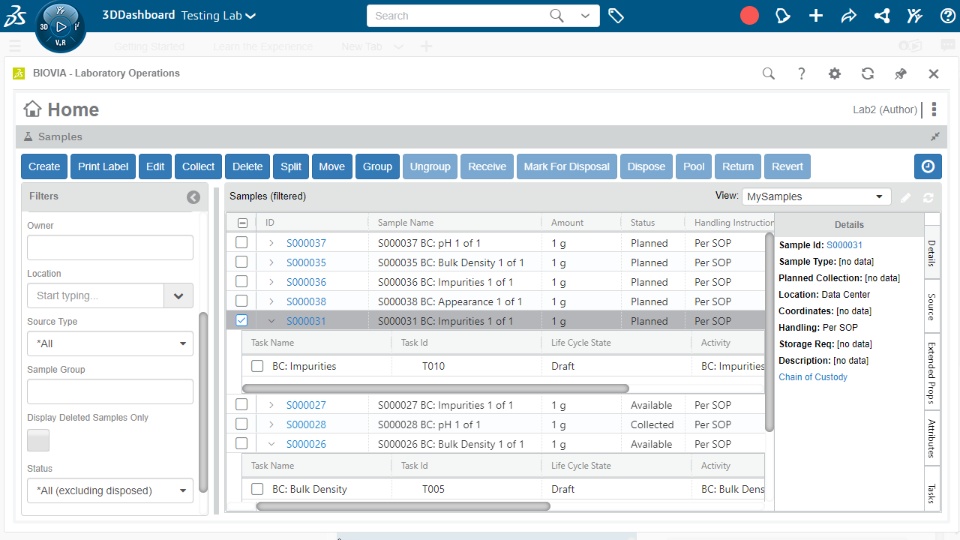Check the S000037 row checkbox

coord(242,242)
